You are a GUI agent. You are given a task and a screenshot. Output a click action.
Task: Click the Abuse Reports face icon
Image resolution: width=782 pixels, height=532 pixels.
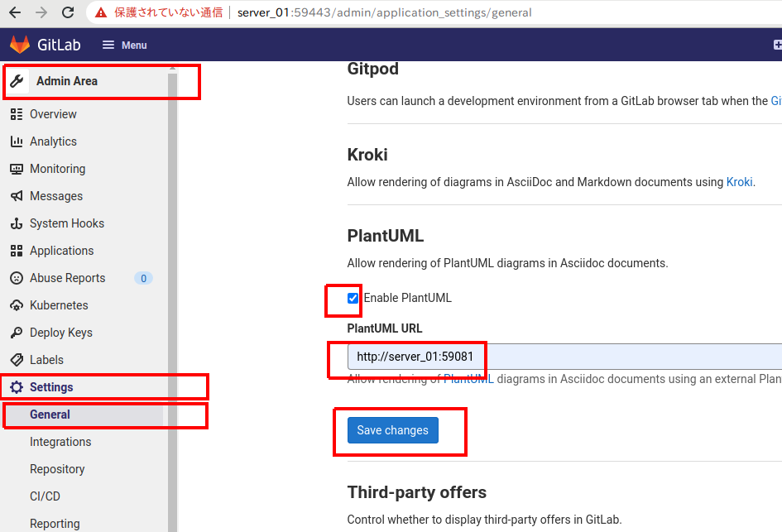(x=17, y=278)
